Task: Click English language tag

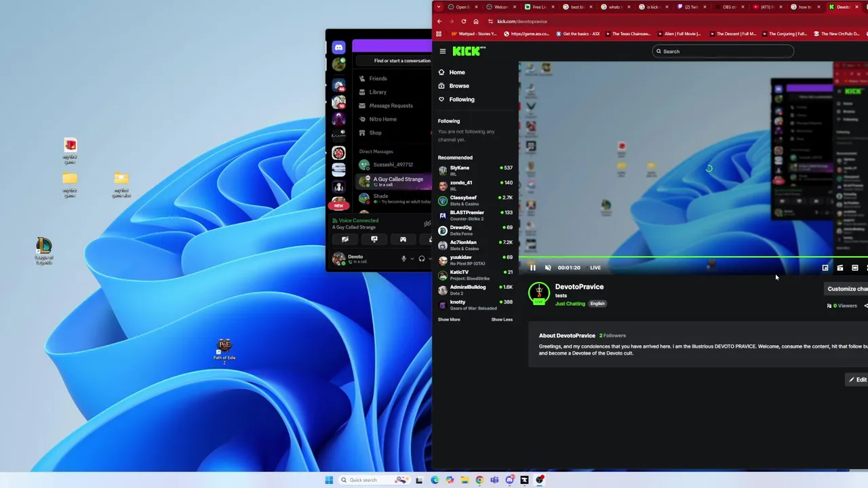Action: point(597,304)
